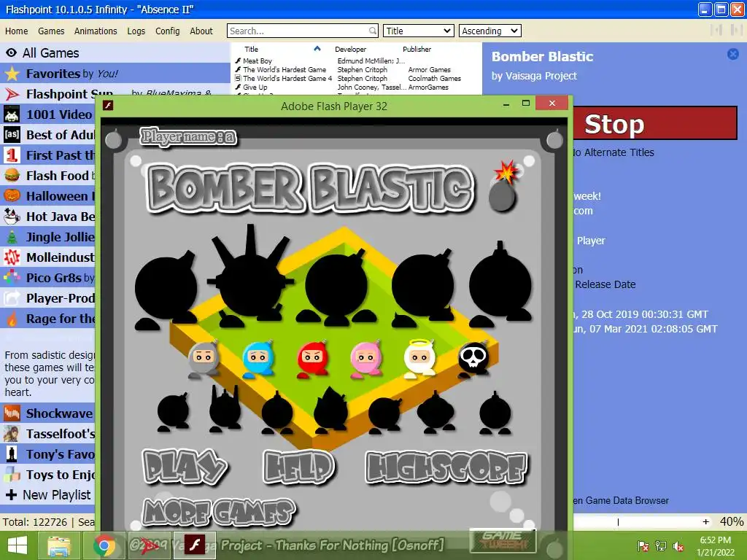Adjust the game thumbnail zoom slider
Screen dimensions: 747x560
pos(619,522)
